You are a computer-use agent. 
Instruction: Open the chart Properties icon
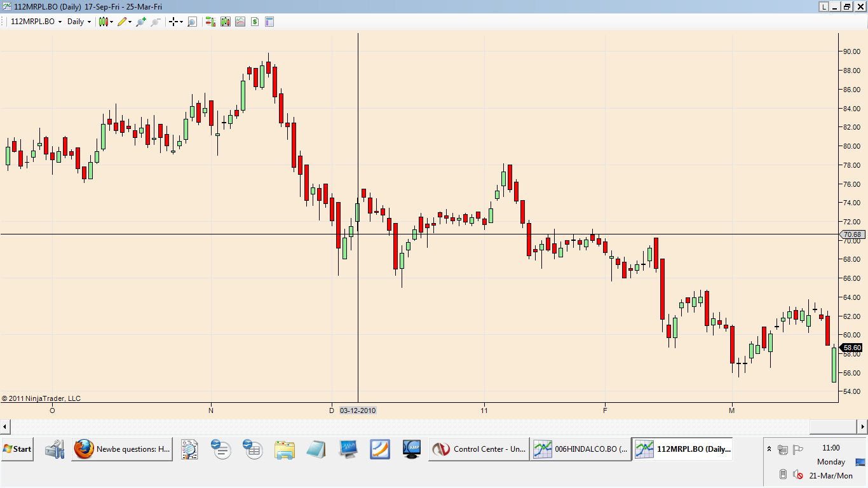click(269, 22)
